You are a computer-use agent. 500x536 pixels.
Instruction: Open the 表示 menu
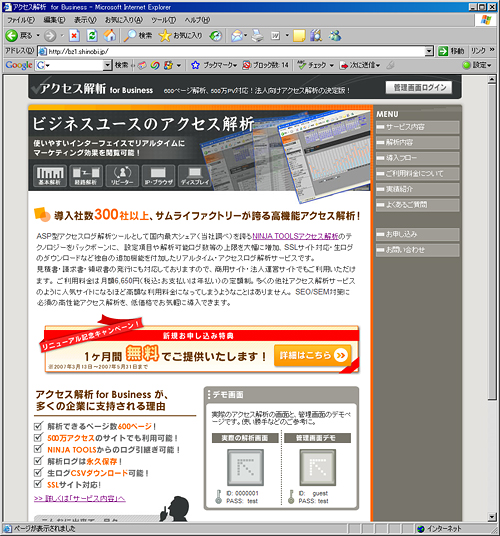(x=85, y=20)
